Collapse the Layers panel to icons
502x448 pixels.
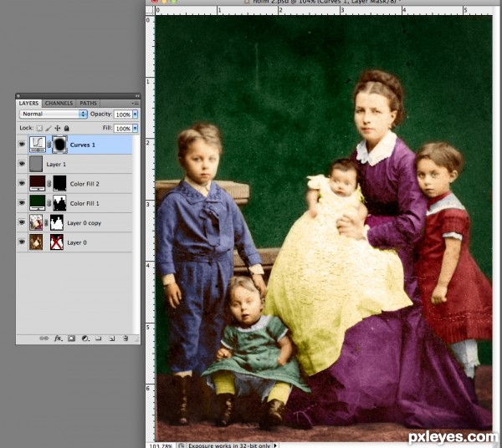tap(137, 96)
